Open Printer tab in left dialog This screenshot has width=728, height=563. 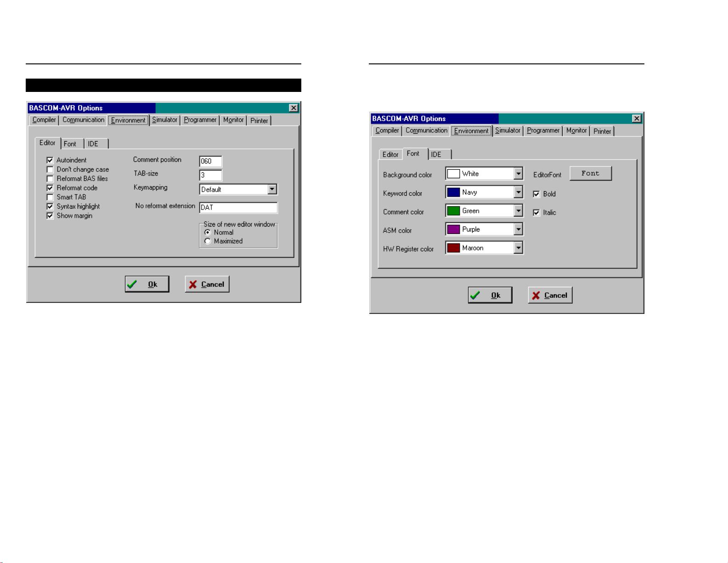point(259,120)
